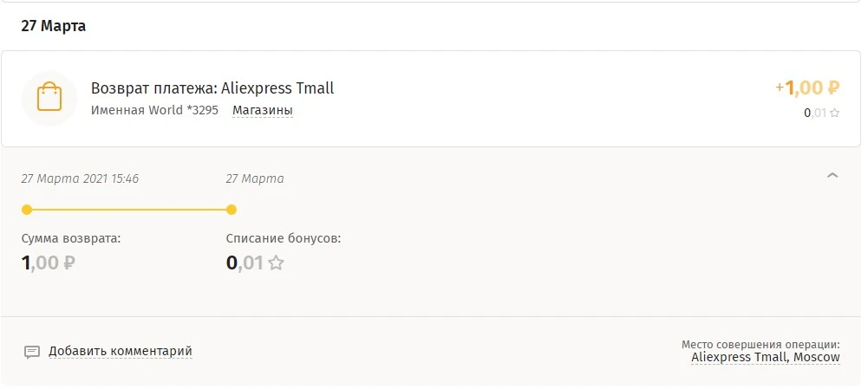
Task: Click the +1,00 ₽ refund amount
Action: [807, 88]
